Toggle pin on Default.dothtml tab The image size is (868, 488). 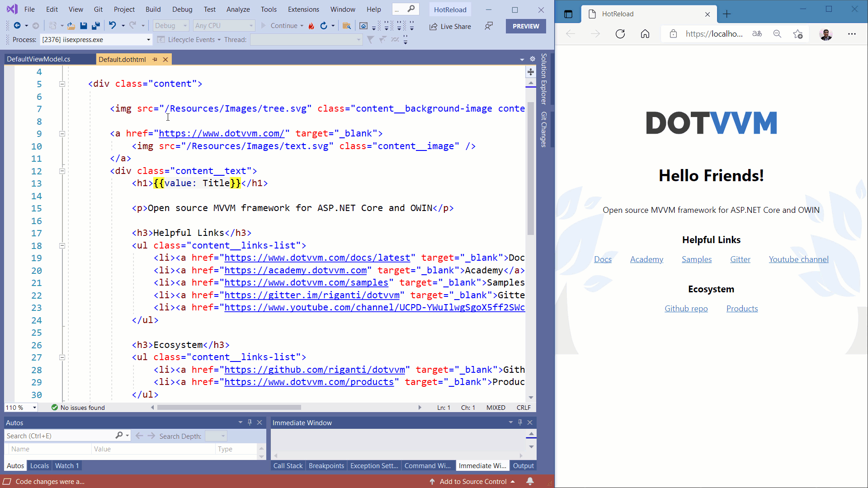pos(155,59)
